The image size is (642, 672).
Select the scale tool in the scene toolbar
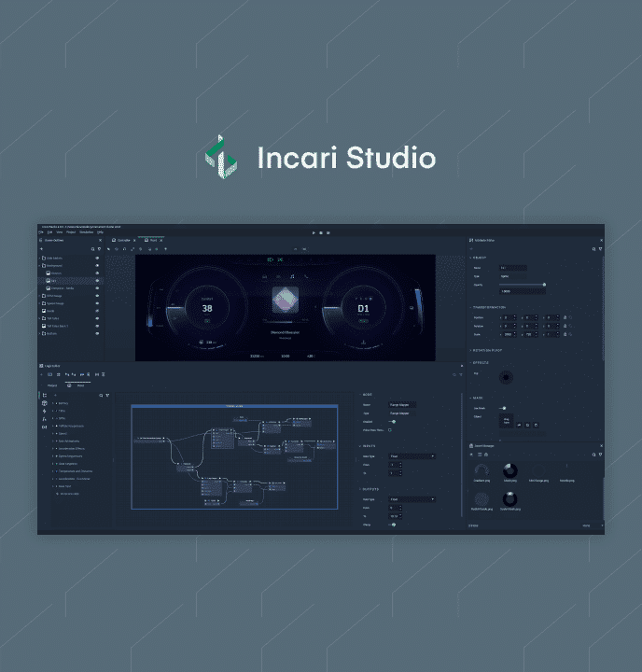(133, 249)
